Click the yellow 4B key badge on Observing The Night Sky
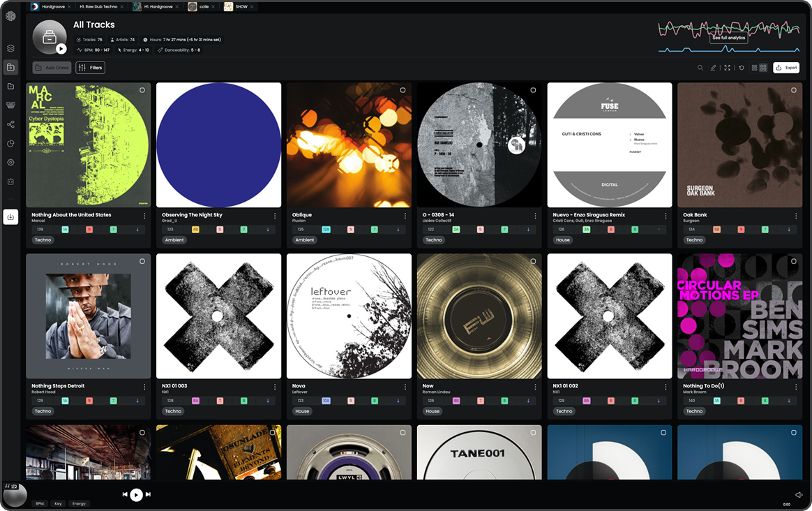The height and width of the screenshot is (511, 812). (x=195, y=230)
